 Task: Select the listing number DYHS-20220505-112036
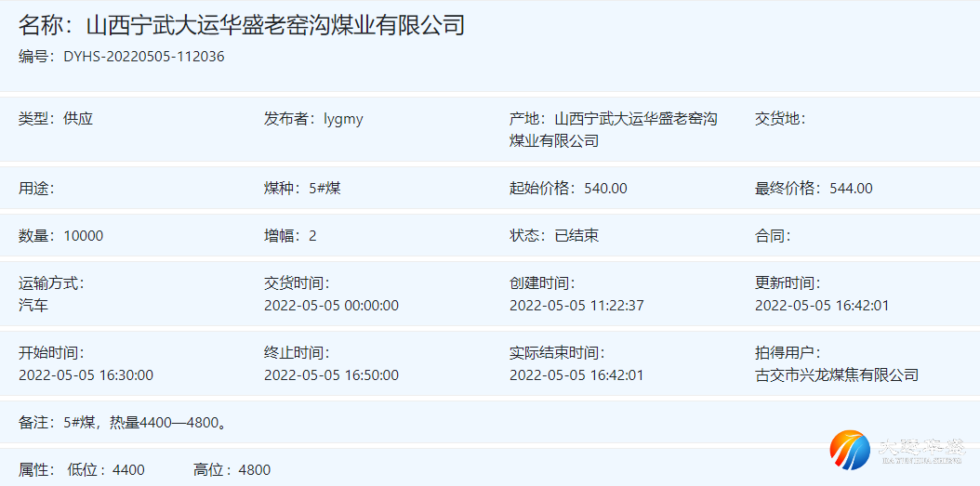tap(143, 57)
